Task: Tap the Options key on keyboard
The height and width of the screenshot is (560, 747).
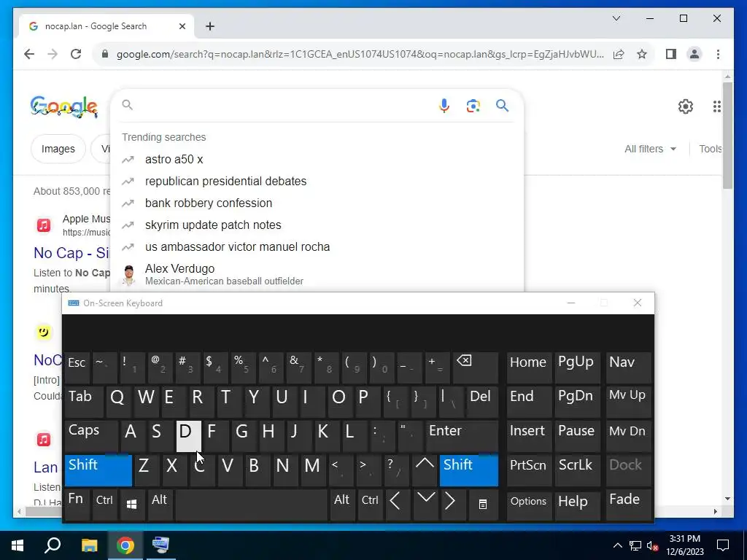Action: tap(529, 505)
